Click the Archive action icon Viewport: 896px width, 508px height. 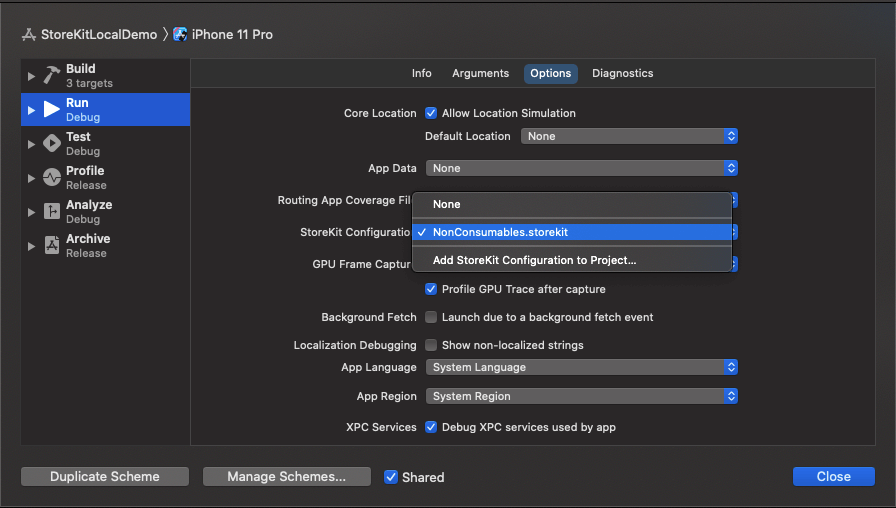(x=52, y=246)
